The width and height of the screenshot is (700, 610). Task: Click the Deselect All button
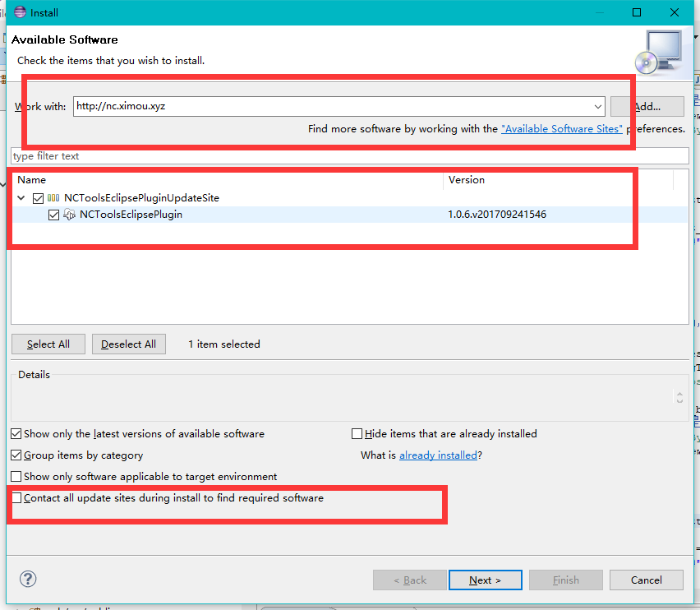coord(128,344)
